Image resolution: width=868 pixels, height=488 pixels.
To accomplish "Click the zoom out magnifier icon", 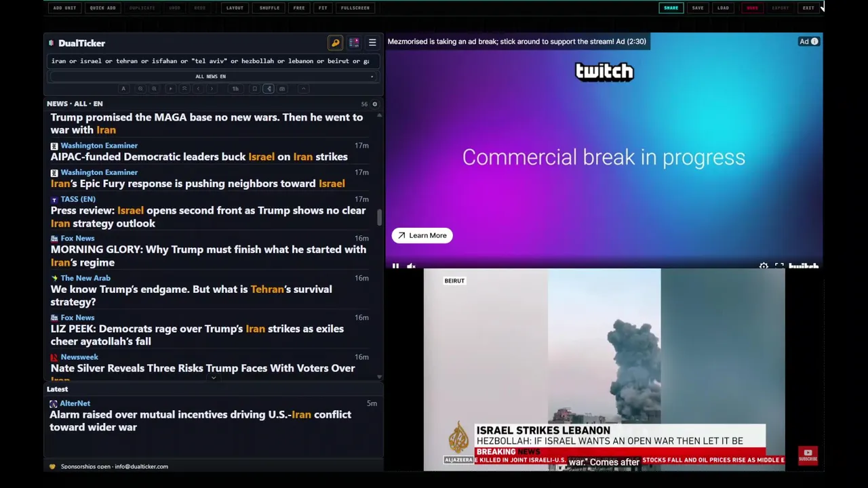I will tap(140, 89).
